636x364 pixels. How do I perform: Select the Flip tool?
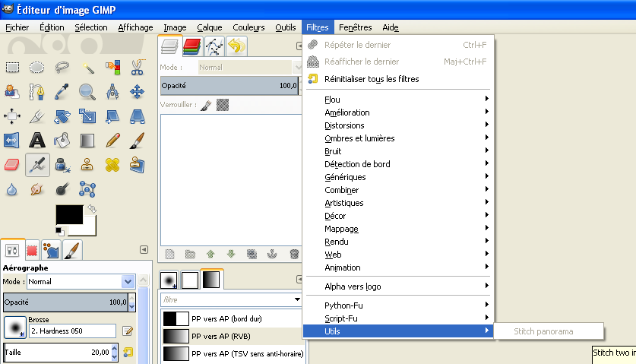tap(12, 141)
